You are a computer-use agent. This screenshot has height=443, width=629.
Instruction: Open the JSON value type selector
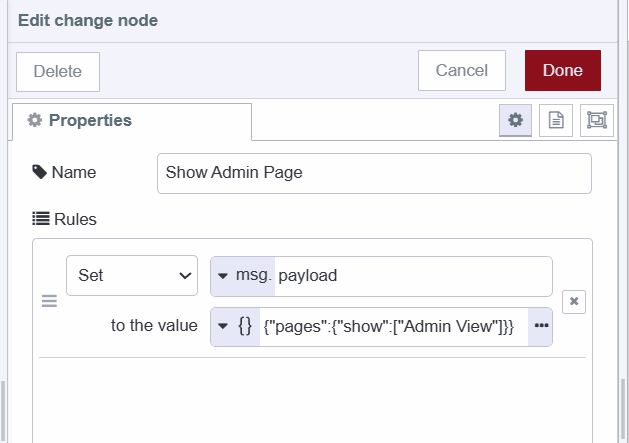(x=235, y=326)
